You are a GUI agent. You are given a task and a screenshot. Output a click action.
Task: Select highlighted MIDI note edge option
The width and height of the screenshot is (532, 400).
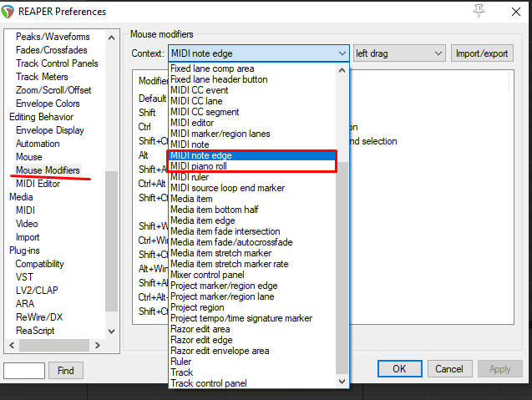252,155
